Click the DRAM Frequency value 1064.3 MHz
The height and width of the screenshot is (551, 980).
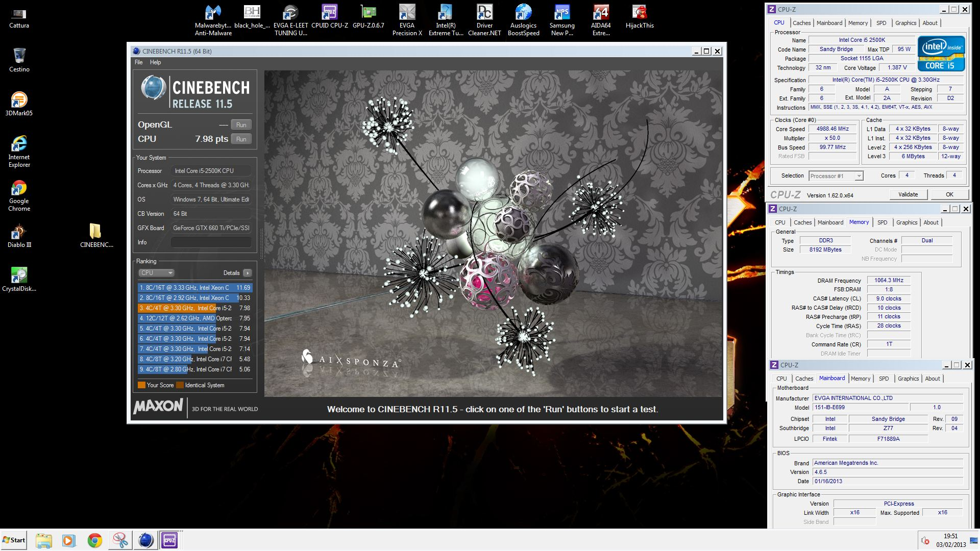click(889, 281)
